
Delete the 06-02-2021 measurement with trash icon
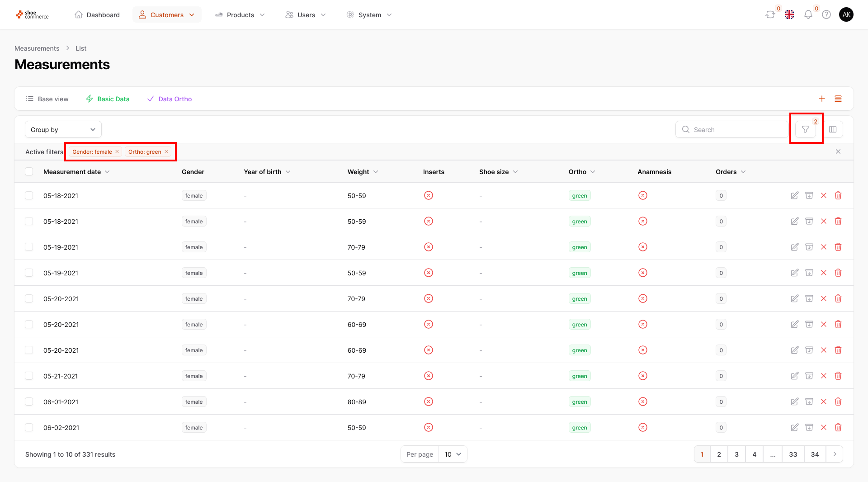(x=838, y=428)
